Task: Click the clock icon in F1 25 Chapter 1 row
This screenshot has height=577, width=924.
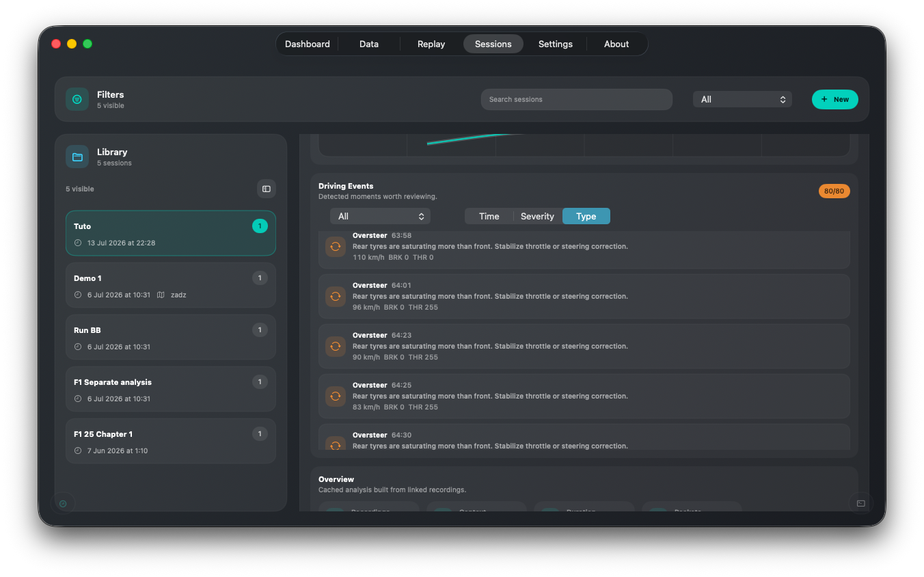Action: (78, 451)
